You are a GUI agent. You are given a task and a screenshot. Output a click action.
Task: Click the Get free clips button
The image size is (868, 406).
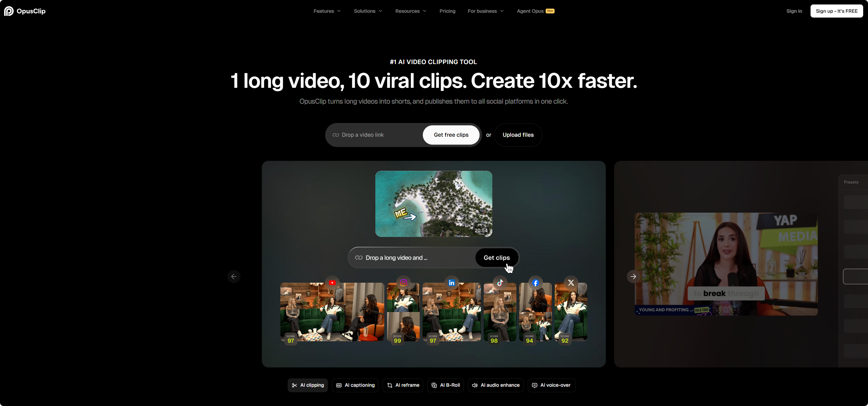[451, 135]
